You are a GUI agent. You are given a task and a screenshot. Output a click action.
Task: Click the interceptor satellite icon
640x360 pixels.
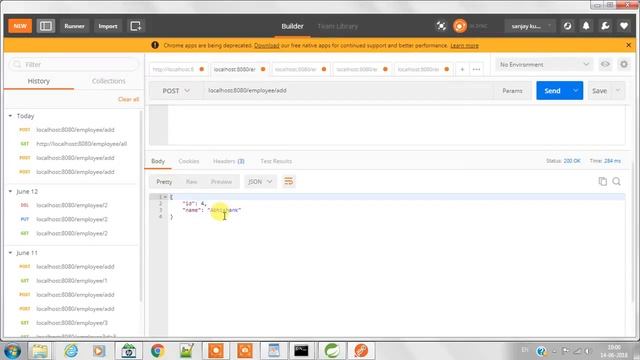pyautogui.click(x=441, y=26)
